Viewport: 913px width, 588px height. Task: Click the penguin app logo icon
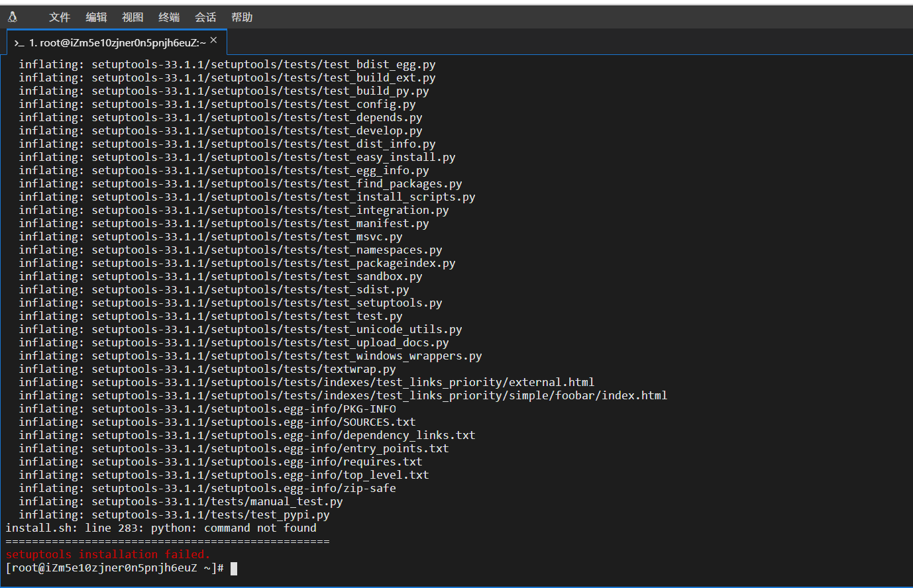13,17
